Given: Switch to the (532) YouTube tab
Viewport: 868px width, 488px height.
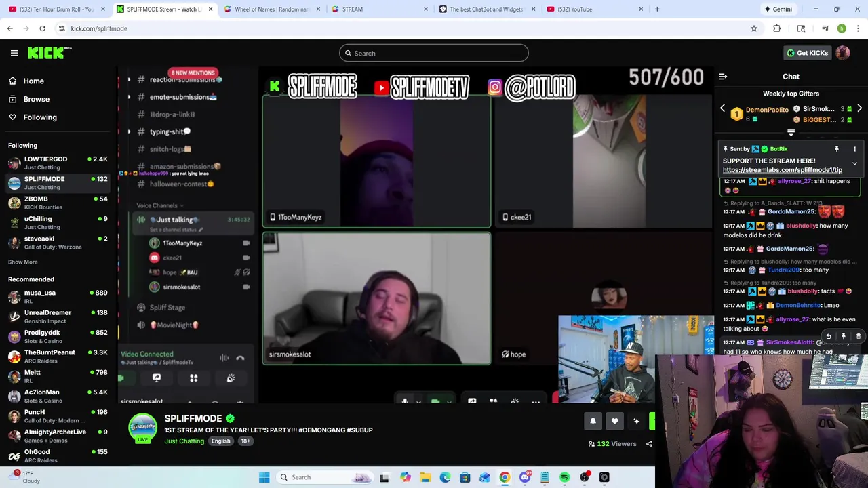Looking at the screenshot, I should 594,9.
